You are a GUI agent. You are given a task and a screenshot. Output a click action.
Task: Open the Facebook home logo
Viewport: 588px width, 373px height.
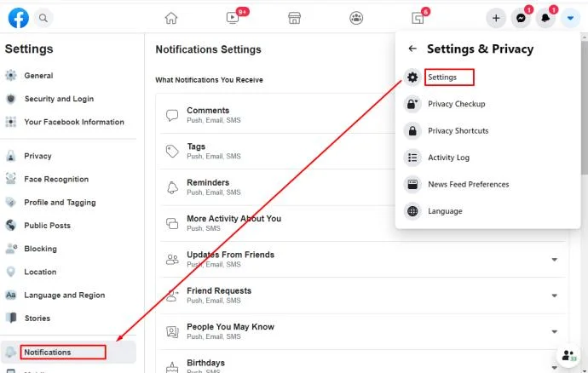[19, 18]
